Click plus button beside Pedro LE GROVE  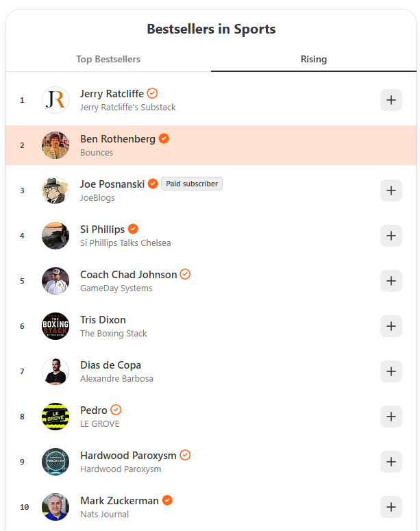click(391, 417)
